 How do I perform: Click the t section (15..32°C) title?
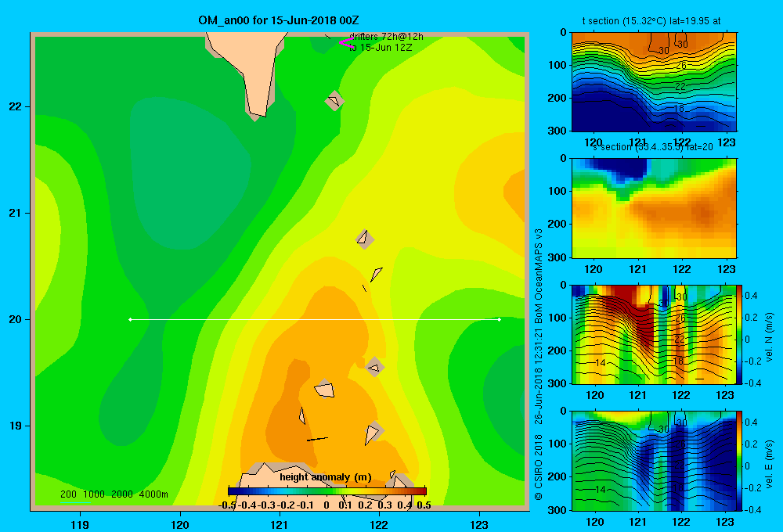coord(651,21)
